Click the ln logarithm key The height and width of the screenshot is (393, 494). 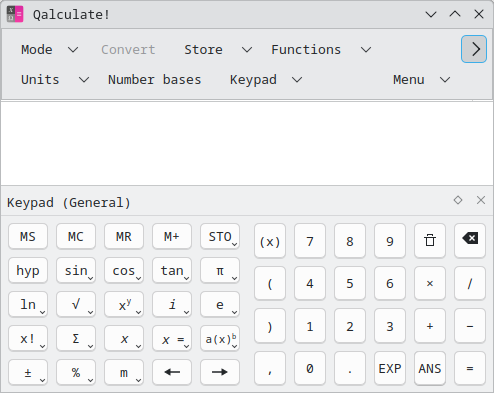coord(28,304)
